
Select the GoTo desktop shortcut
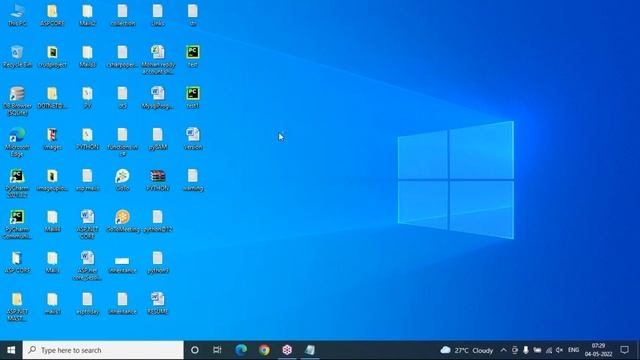pos(122,180)
